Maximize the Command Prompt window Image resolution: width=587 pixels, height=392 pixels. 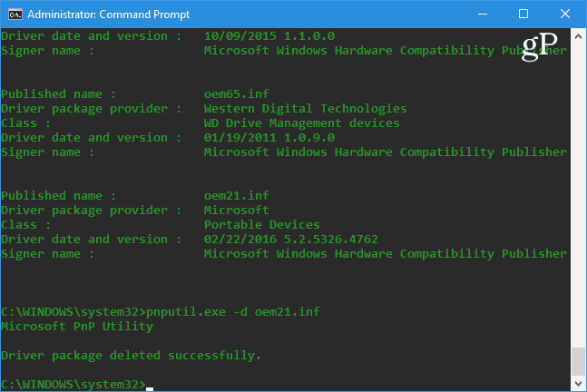click(x=523, y=15)
